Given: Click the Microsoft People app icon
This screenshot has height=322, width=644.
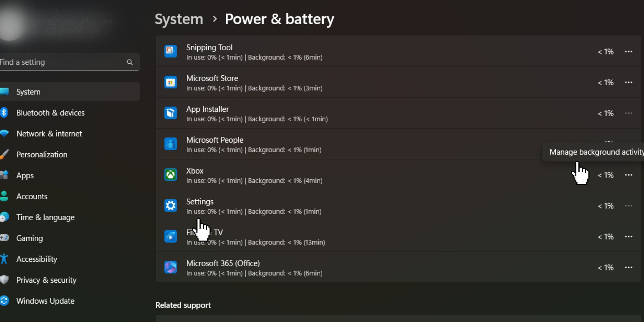Looking at the screenshot, I should [x=170, y=144].
